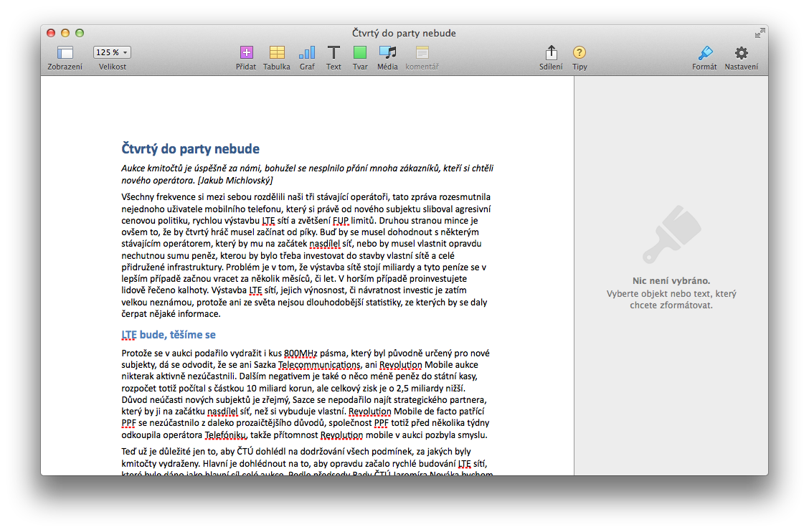Viewport: 809px width, 532px height.
Task: Click the Přidat page icon
Action: coord(246,52)
